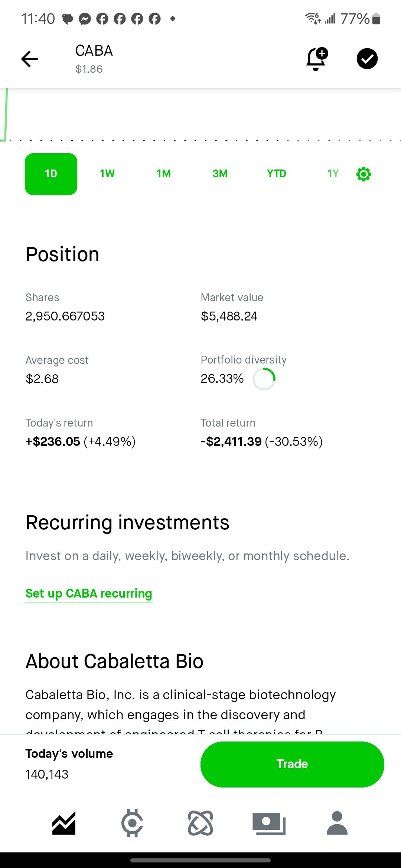Select the investing chart icon in bottom navigation
The image size is (401, 868).
point(64,824)
